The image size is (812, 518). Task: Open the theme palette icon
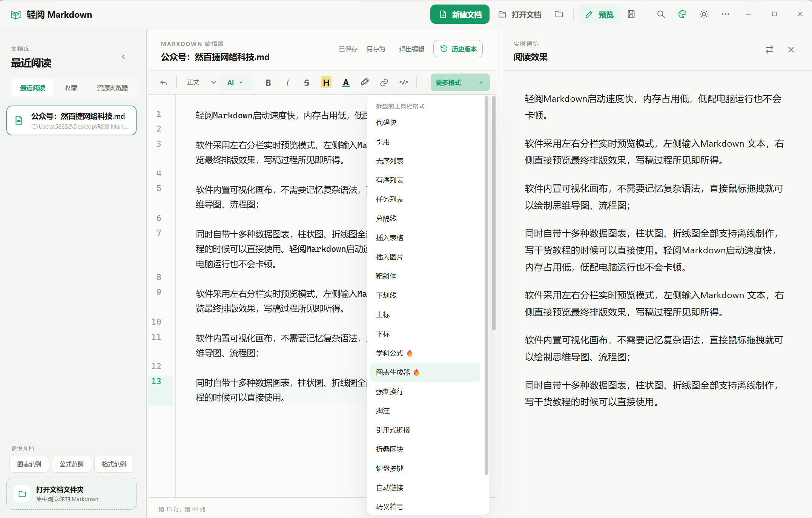click(x=682, y=14)
